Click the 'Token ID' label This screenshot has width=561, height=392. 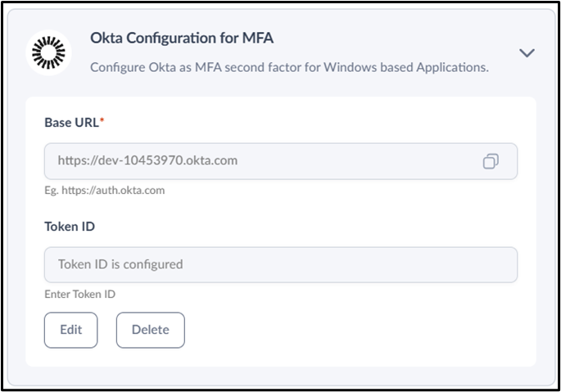(70, 227)
